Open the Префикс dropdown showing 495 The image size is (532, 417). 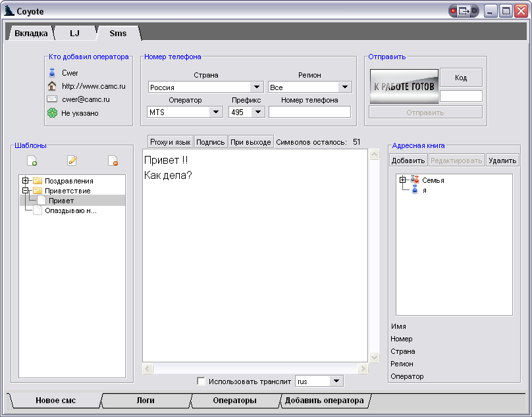click(257, 112)
